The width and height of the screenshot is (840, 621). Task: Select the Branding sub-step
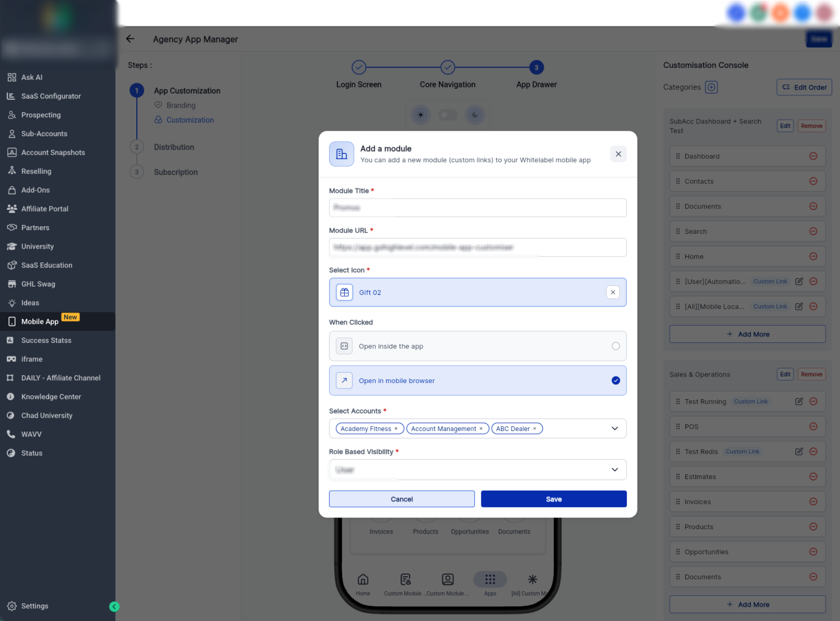(x=181, y=105)
